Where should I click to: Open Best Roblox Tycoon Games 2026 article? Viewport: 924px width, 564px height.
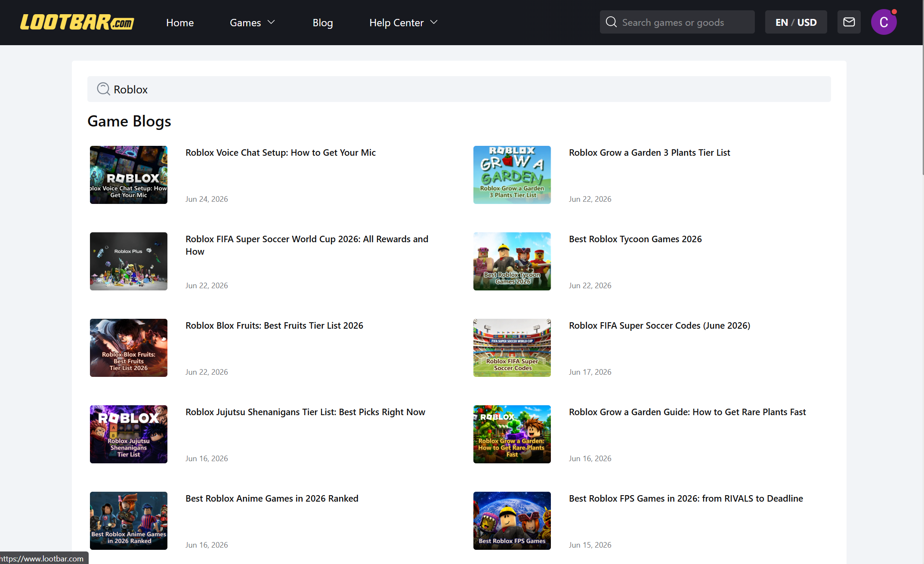(x=635, y=239)
